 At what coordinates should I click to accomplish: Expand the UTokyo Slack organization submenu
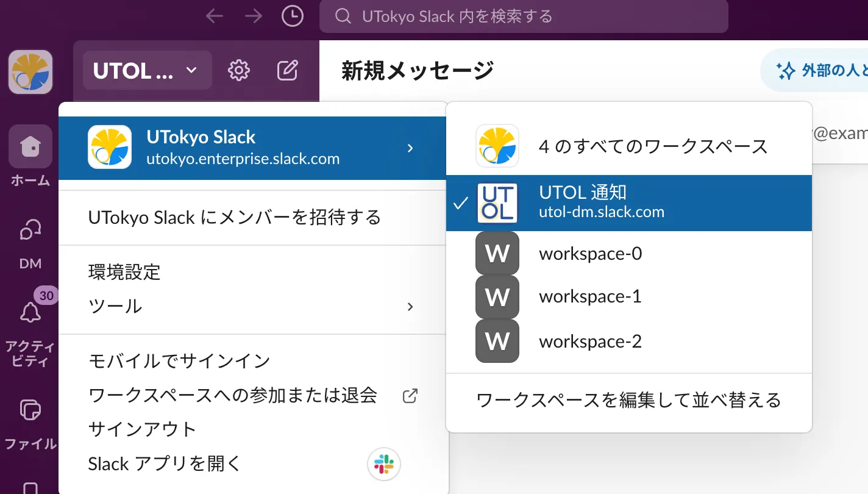coord(253,148)
